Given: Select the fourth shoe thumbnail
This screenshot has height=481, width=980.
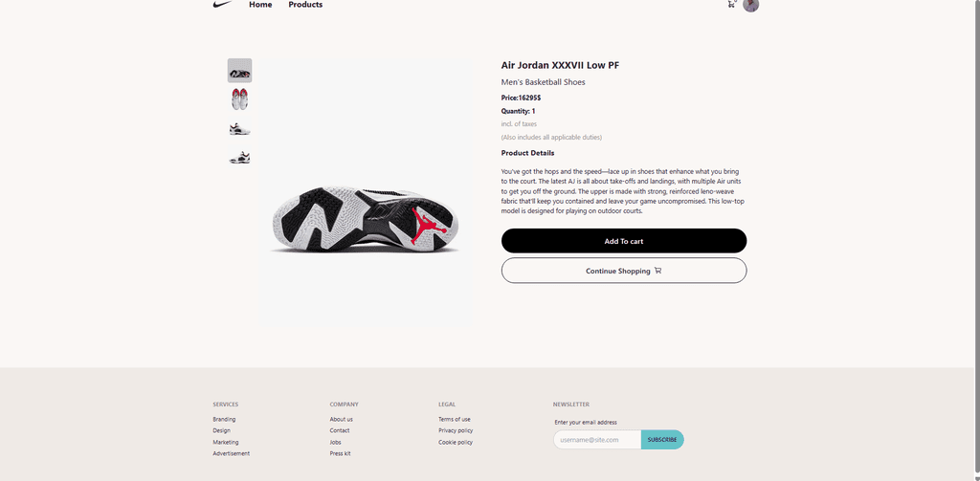Looking at the screenshot, I should click(x=239, y=157).
